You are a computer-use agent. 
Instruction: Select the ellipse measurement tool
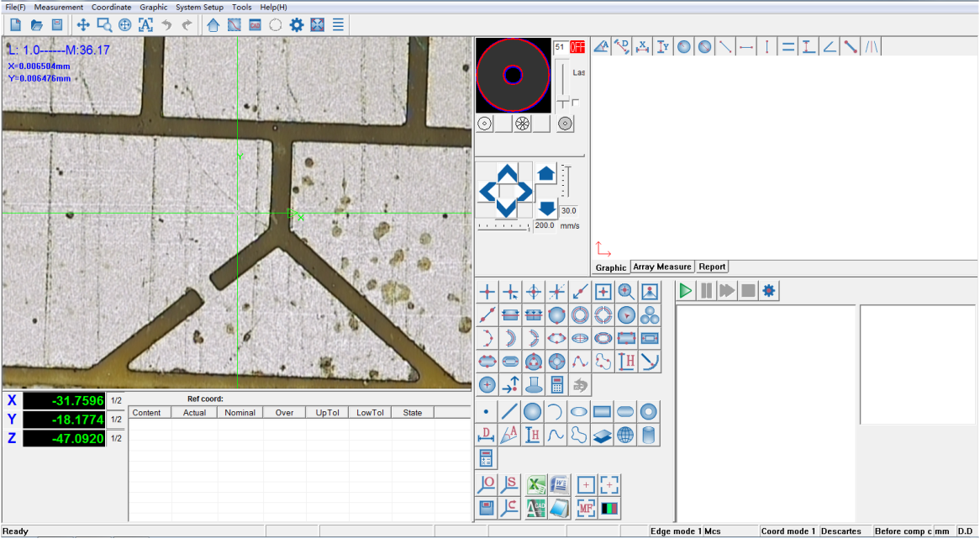click(x=577, y=411)
